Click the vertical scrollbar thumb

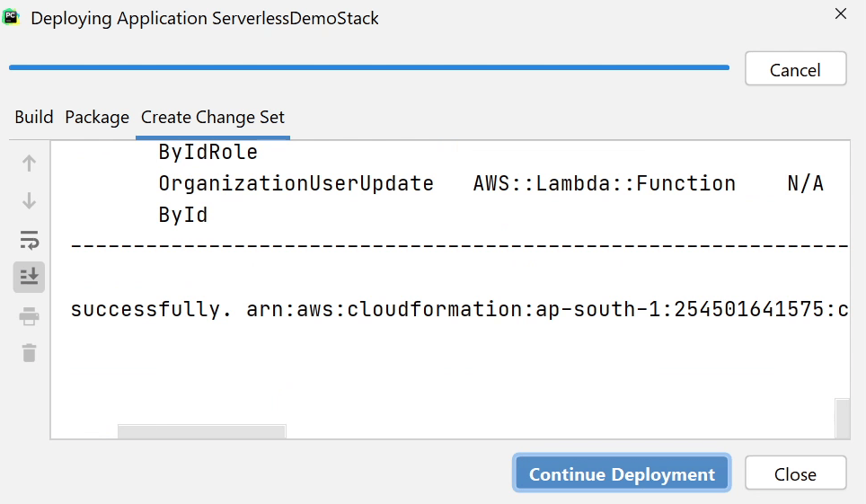click(843, 418)
